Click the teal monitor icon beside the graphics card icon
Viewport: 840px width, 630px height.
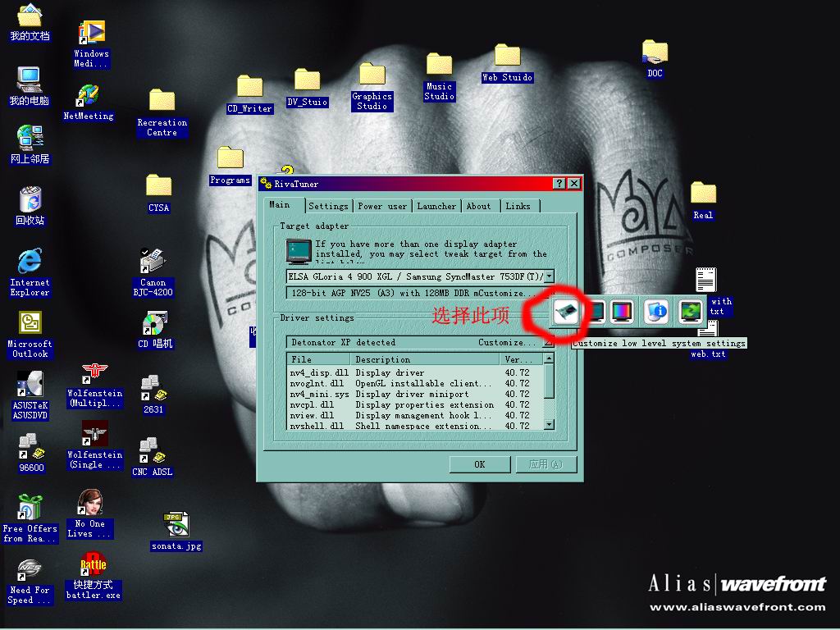point(596,311)
